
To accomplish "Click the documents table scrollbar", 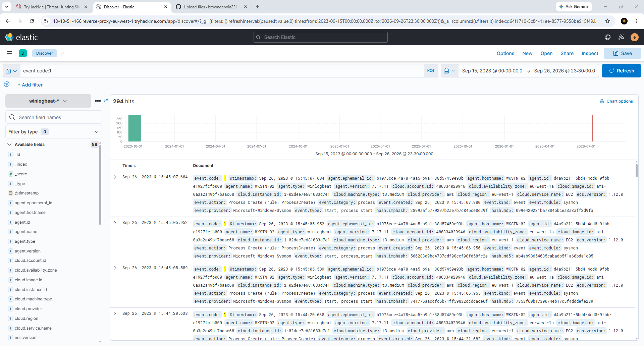I will click(x=637, y=170).
